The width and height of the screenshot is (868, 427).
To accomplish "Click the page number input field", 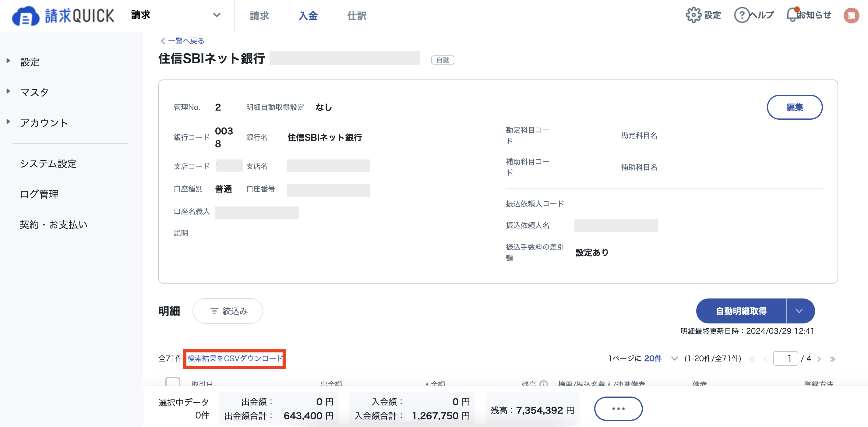I will 785,358.
